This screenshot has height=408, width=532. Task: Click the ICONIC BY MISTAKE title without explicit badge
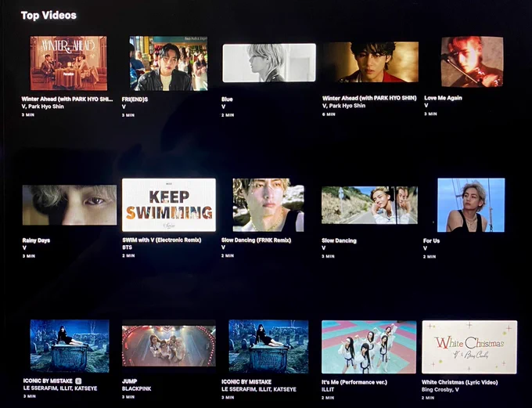(x=246, y=382)
